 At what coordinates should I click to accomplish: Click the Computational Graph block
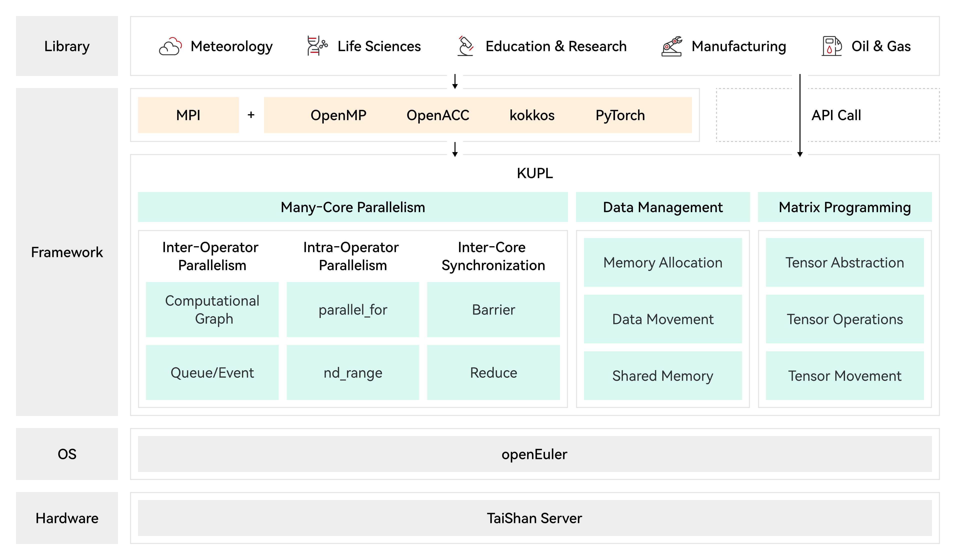click(212, 309)
